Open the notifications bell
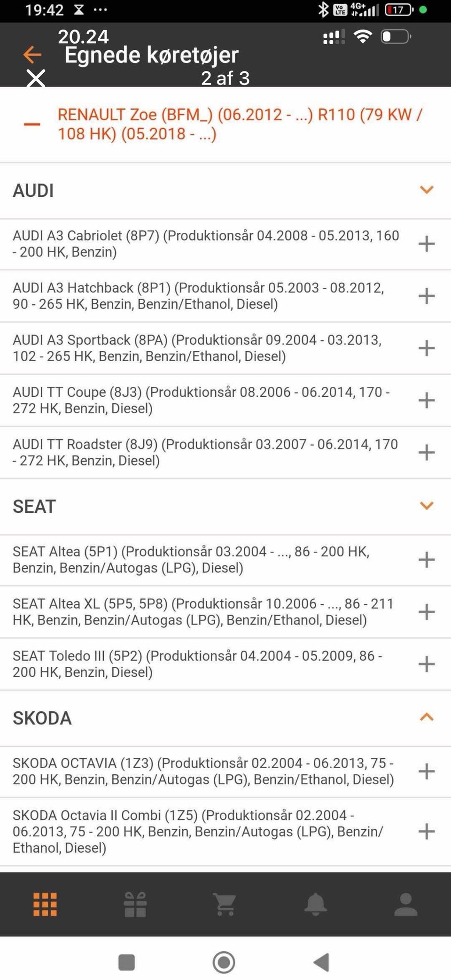Image resolution: width=451 pixels, height=980 pixels. point(316,904)
